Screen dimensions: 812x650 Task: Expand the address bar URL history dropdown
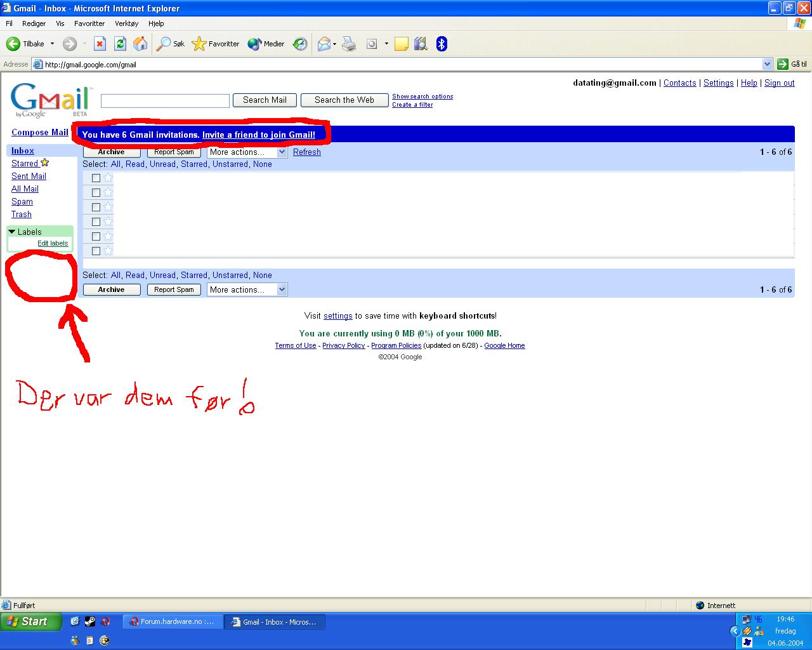(x=766, y=64)
